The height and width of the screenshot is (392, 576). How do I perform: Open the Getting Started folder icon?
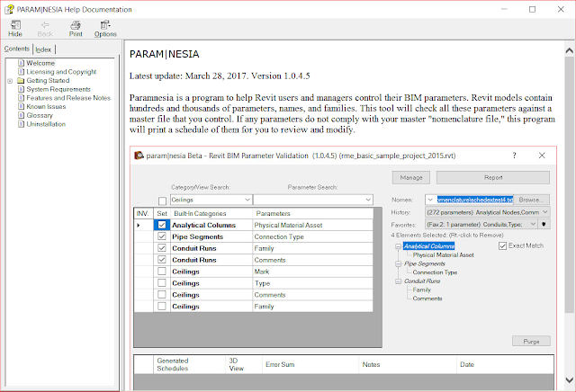pyautogui.click(x=21, y=80)
